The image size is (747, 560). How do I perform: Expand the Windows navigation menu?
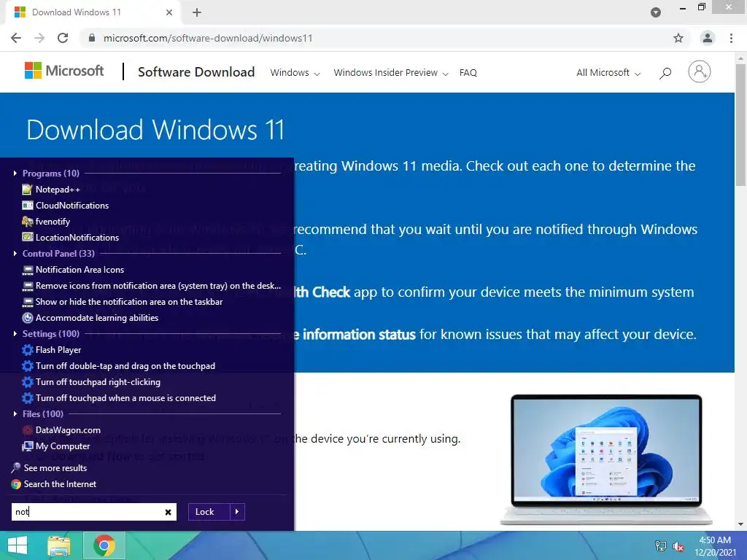[295, 73]
